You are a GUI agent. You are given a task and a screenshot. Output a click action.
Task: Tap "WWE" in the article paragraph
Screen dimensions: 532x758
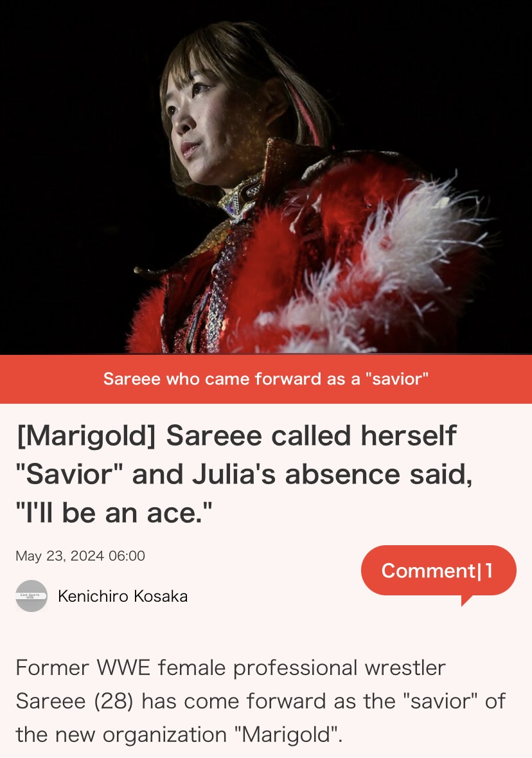124,667
